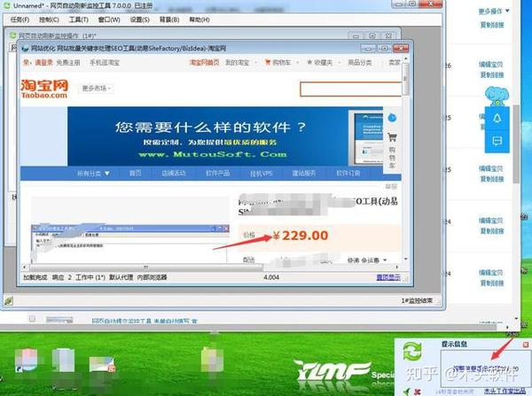
Task: Expand the 我的淘宝 dropdown
Action: coord(239,62)
